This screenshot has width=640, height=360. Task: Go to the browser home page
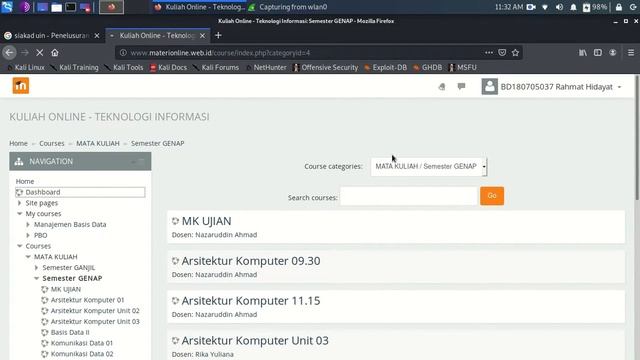click(55, 53)
